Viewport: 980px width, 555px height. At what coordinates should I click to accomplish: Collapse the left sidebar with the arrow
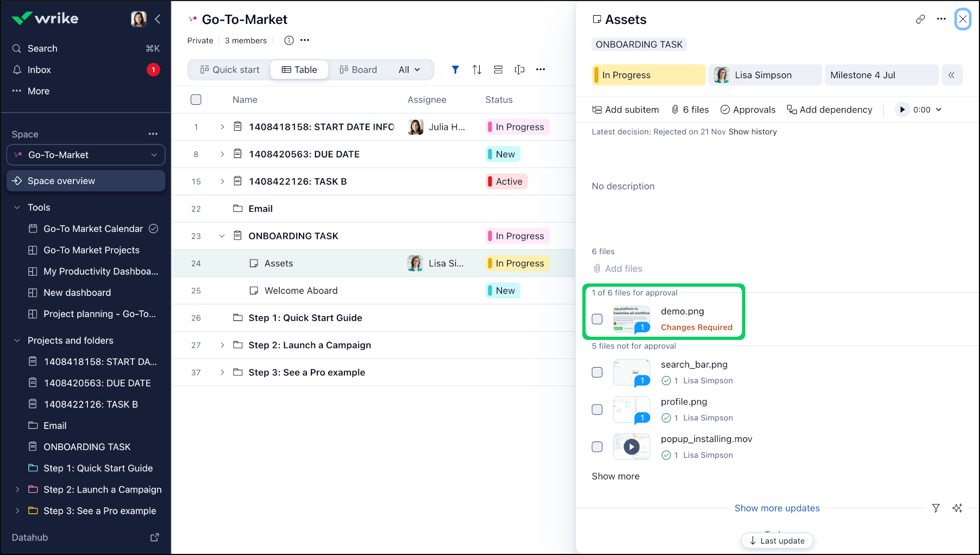click(x=158, y=20)
